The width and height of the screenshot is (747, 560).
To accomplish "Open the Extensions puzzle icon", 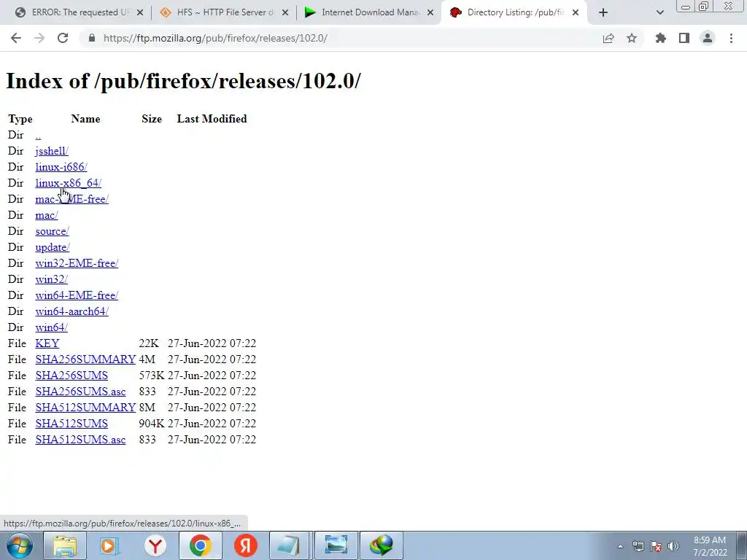I will (x=661, y=38).
